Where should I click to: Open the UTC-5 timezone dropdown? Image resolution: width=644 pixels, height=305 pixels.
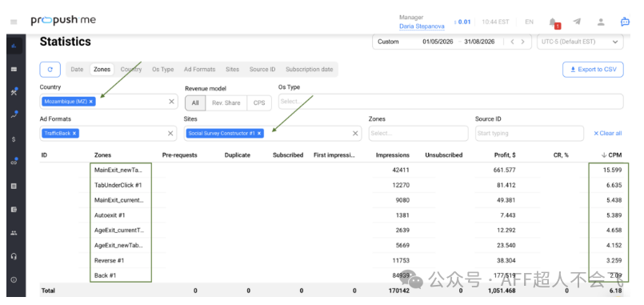coord(580,42)
